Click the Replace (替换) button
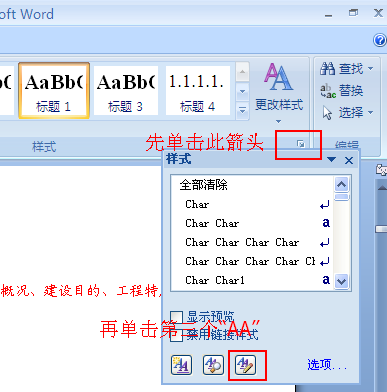The image size is (387, 392). 341,91
